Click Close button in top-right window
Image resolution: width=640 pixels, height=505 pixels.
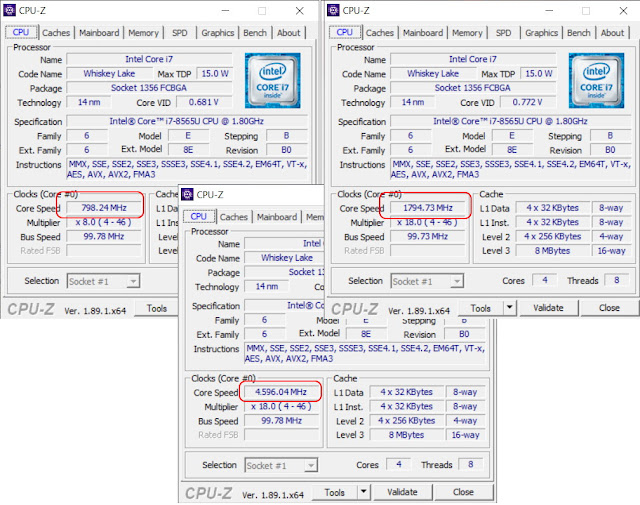(609, 308)
